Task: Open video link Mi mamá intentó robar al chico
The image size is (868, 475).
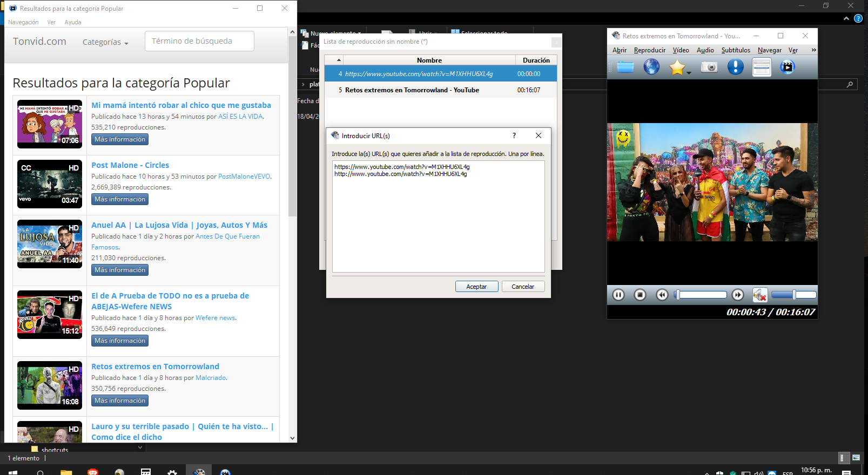Action: coord(181,105)
